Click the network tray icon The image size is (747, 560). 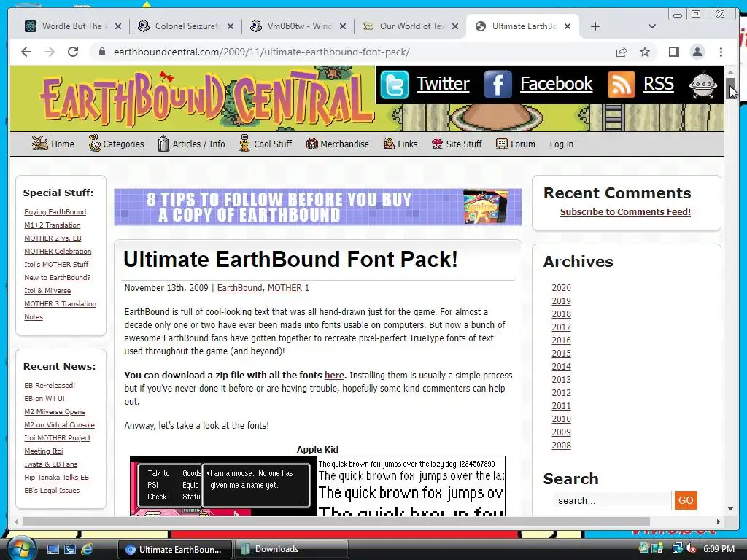pos(677,548)
